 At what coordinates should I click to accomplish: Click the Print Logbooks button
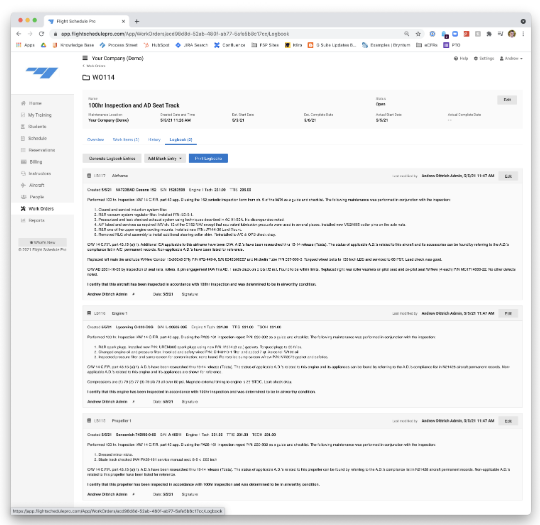coord(208,158)
